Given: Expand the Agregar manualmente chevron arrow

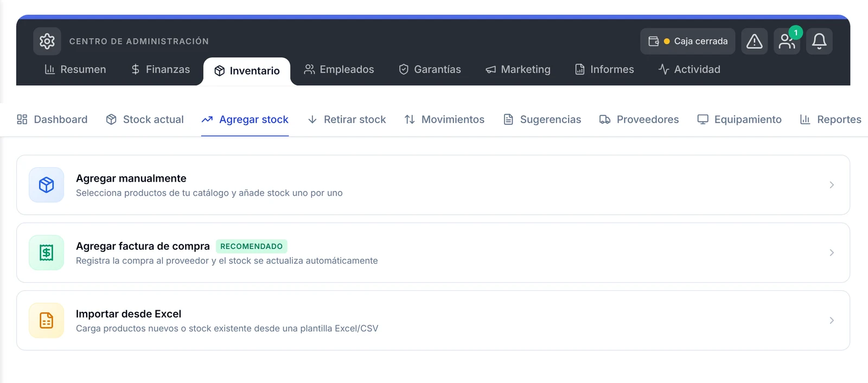Looking at the screenshot, I should [x=832, y=185].
